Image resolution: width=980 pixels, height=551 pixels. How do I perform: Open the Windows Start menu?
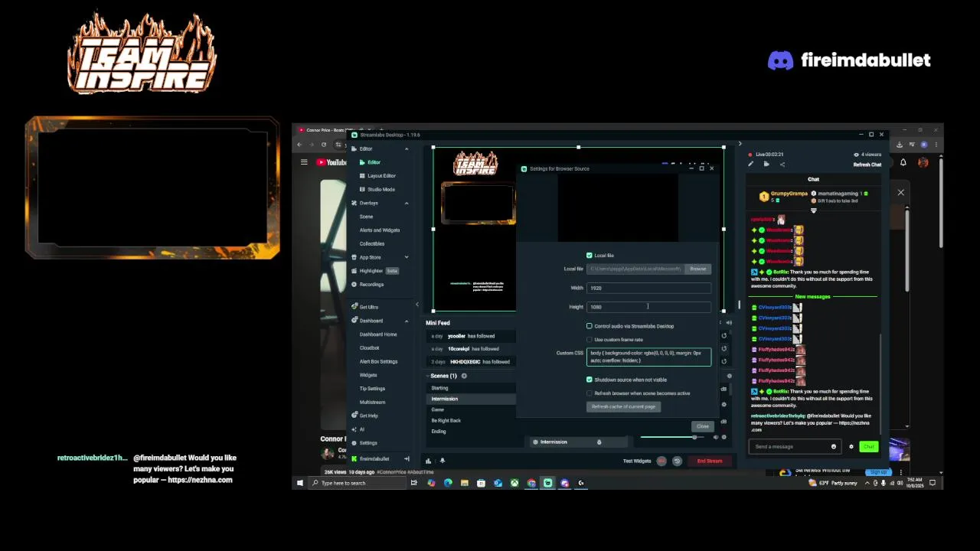point(299,483)
